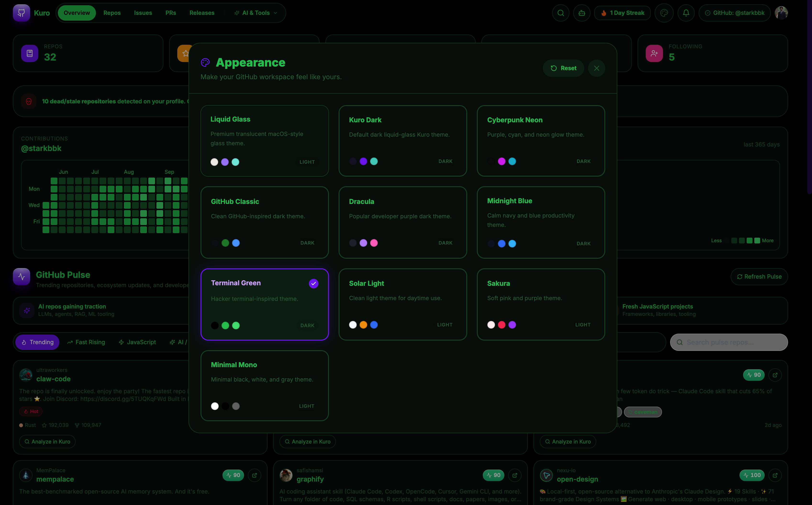Select the Midnight Blue theme
Viewport: 812px width, 505px height.
541,222
